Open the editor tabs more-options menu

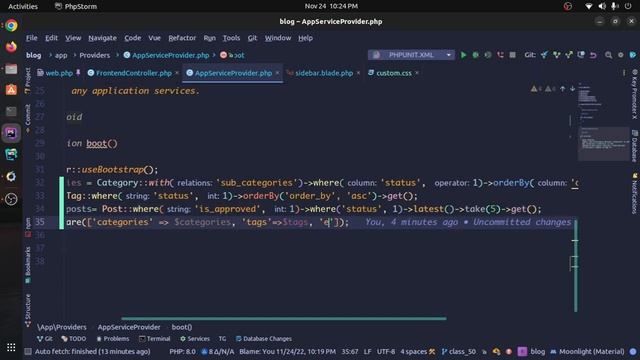coord(624,73)
